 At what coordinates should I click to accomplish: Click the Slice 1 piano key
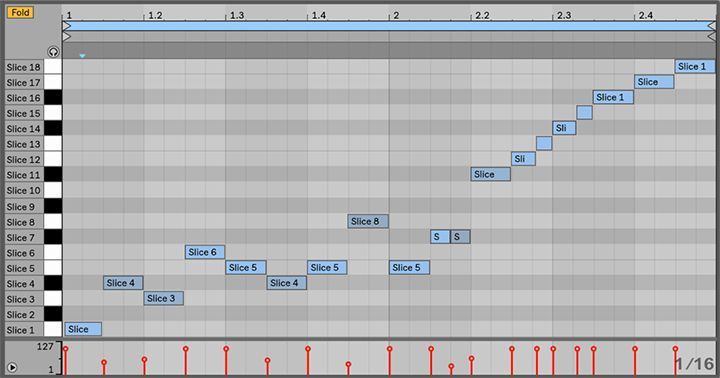(53, 330)
